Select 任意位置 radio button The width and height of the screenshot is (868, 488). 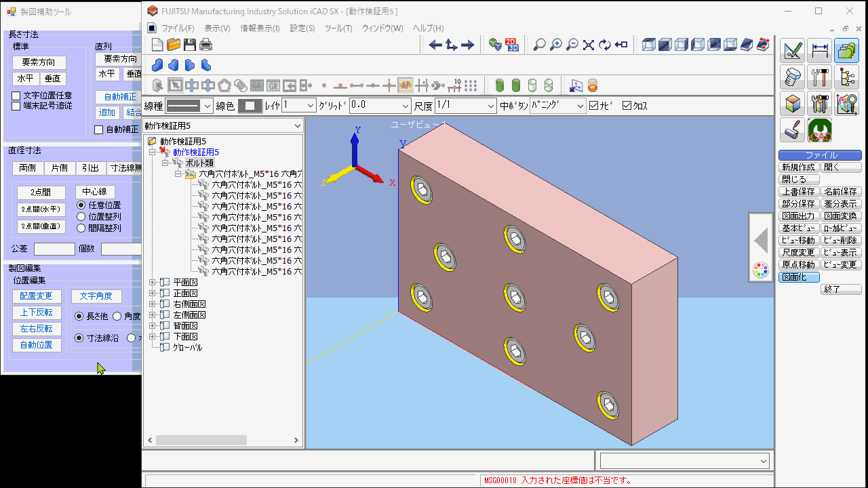[x=81, y=205]
